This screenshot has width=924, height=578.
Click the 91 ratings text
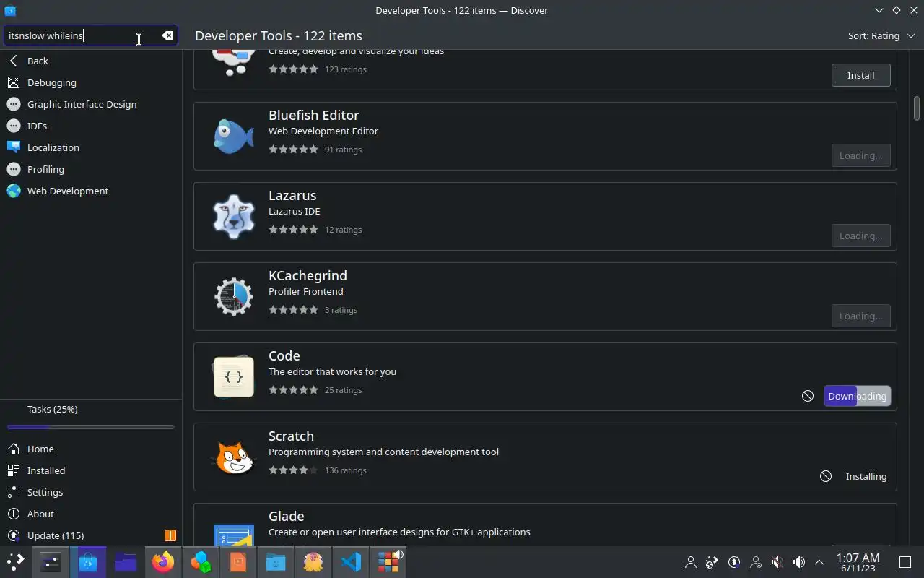point(343,150)
